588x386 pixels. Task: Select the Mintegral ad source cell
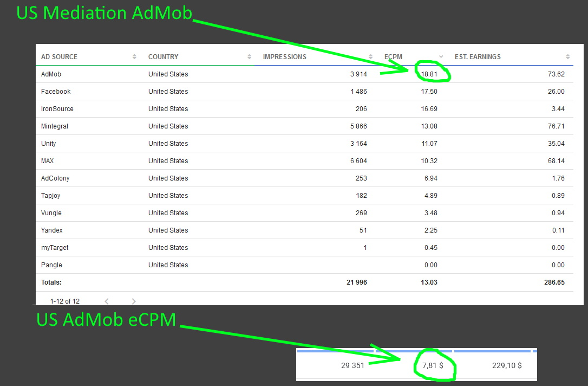tap(55, 126)
